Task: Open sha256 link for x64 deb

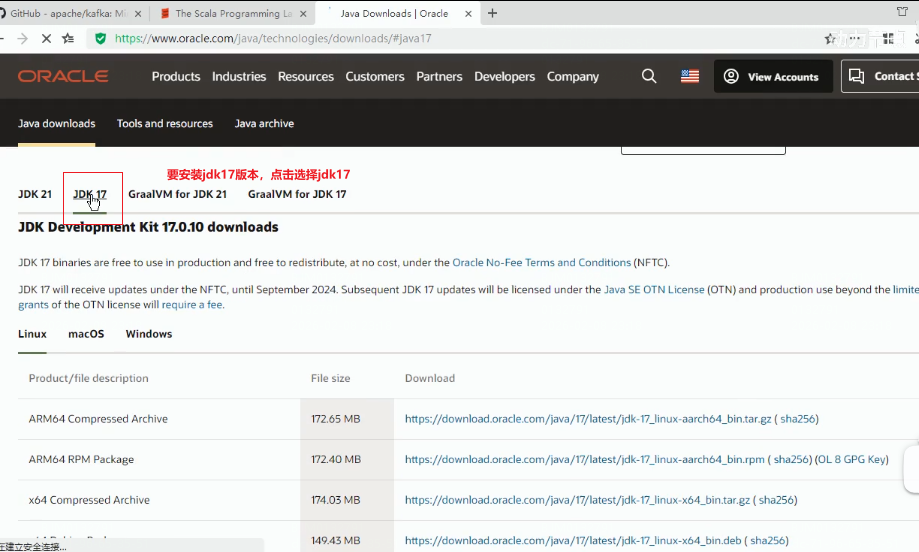Action: tap(768, 540)
